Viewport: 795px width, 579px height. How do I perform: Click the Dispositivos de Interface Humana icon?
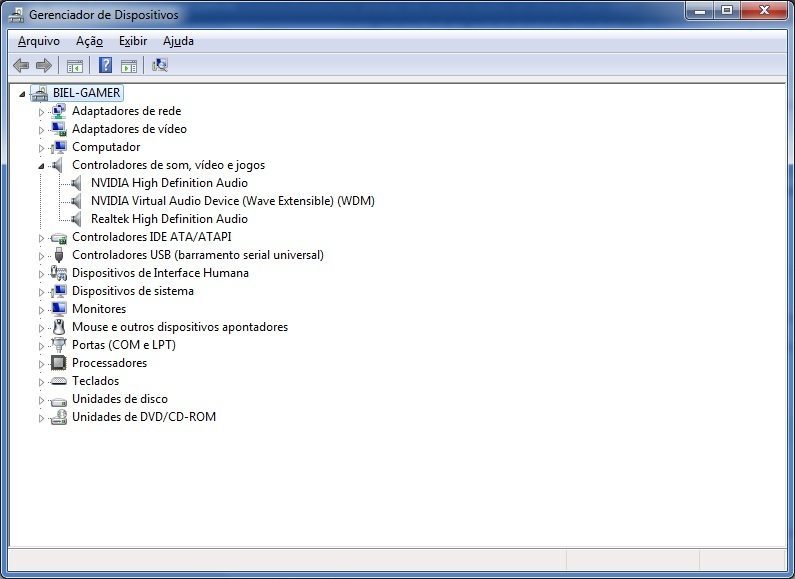59,273
